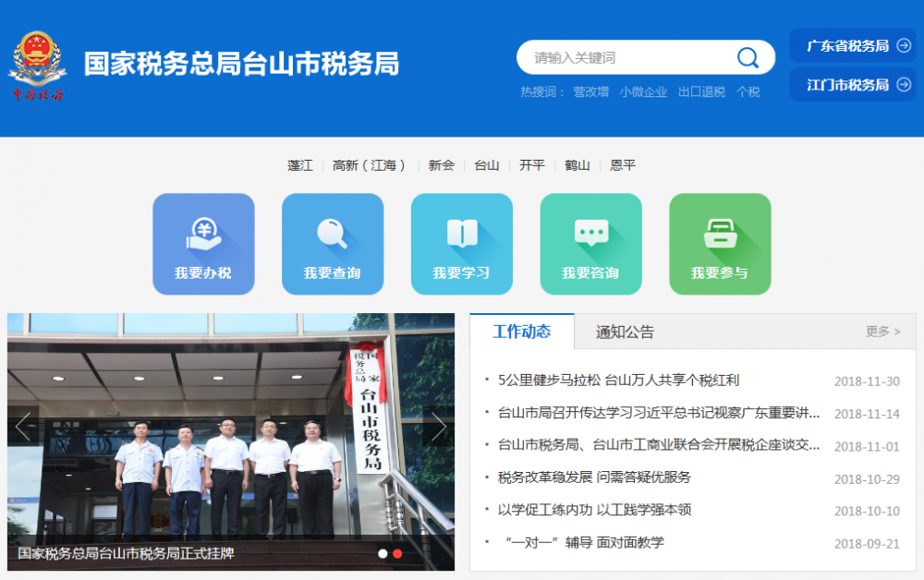Go to previous slide with left arrow
This screenshot has height=580, width=924.
[x=24, y=427]
